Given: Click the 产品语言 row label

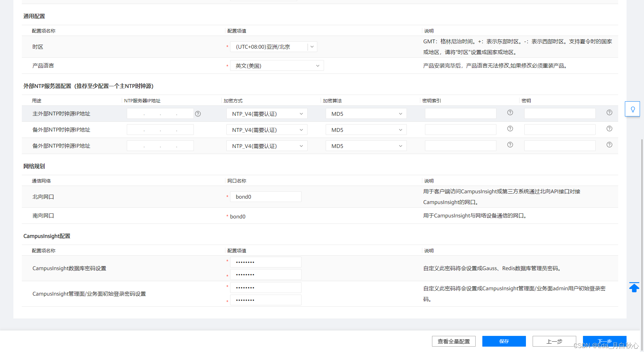Looking at the screenshot, I should [43, 66].
